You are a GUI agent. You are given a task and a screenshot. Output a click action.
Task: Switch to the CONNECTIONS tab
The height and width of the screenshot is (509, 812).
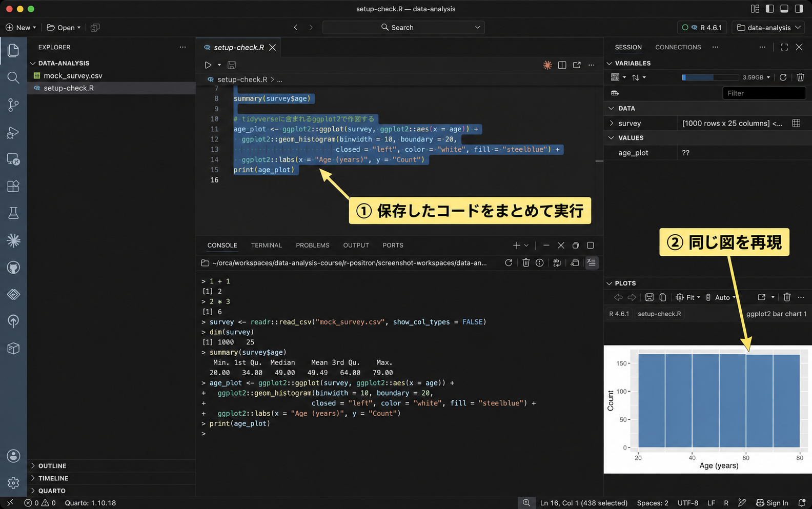tap(678, 47)
